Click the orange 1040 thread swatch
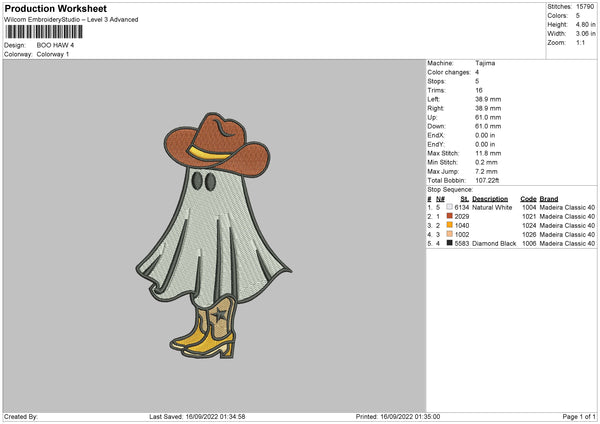 tap(450, 225)
